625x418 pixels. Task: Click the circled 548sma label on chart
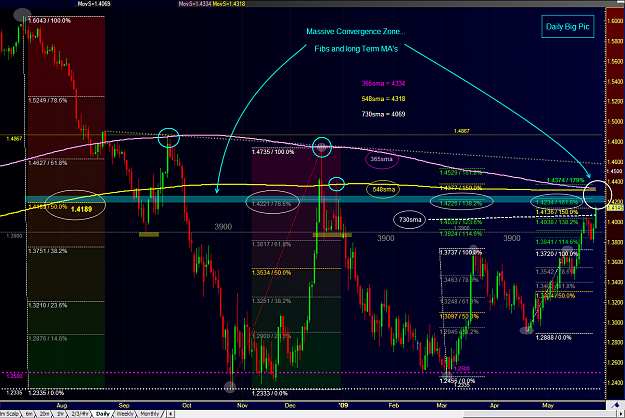pos(383,190)
